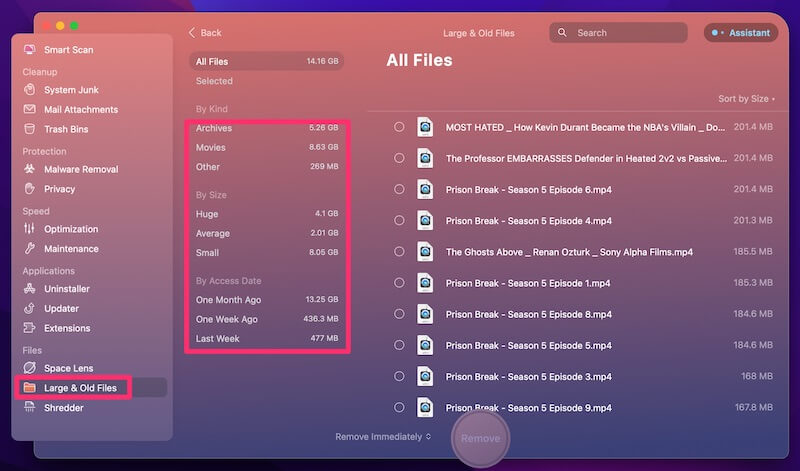Filter by Other kind
Viewport: 800px width, 471px height.
point(267,166)
